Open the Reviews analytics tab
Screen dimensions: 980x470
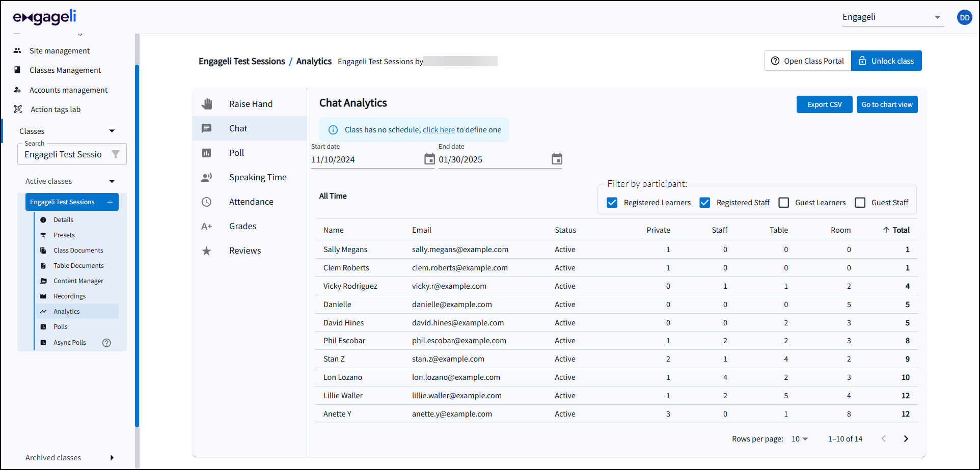click(250, 251)
